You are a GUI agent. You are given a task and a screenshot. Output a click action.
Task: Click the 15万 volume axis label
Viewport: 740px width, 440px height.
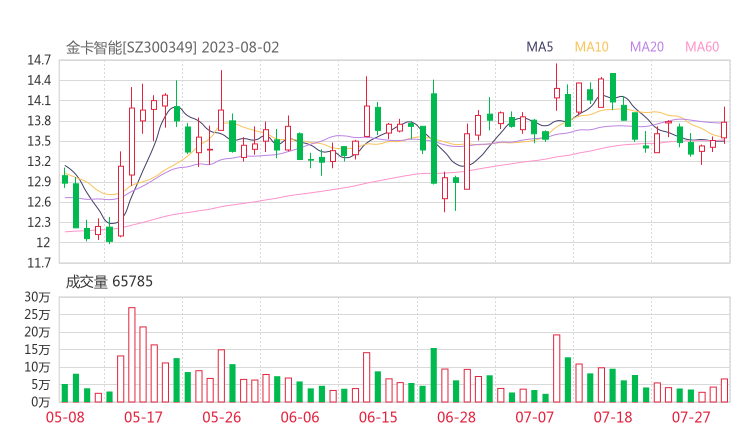[x=37, y=349]
